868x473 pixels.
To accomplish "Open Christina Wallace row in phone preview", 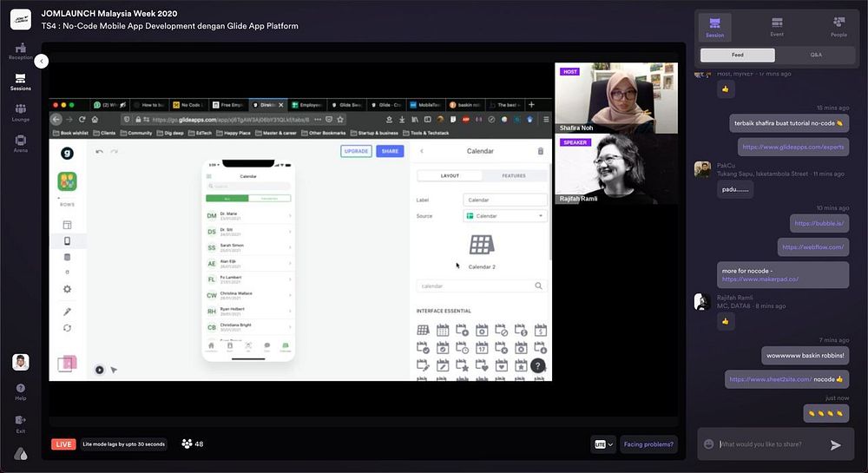I will point(248,295).
